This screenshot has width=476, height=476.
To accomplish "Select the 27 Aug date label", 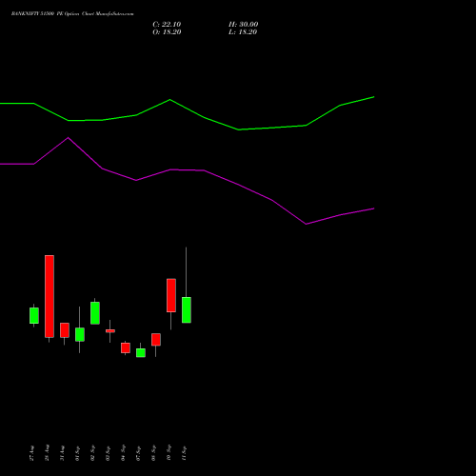I will pos(31,453).
